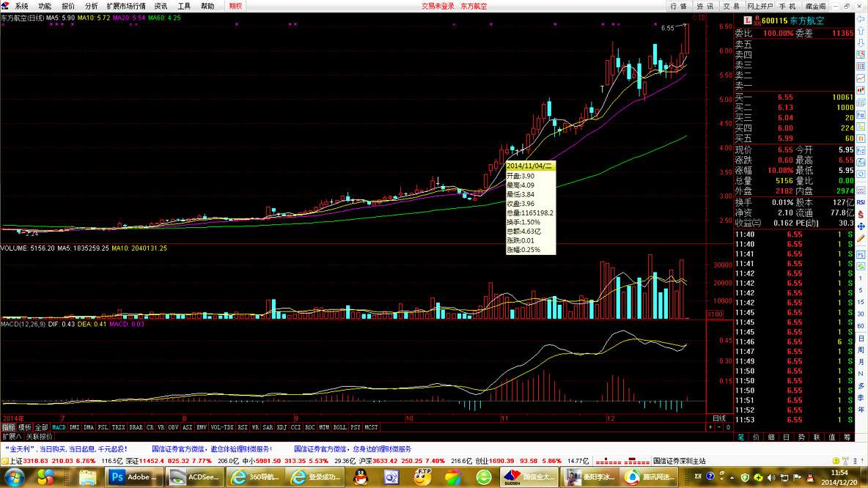Image resolution: width=868 pixels, height=488 pixels.
Task: Select the 笔 tab below the tick list
Action: click(x=741, y=437)
